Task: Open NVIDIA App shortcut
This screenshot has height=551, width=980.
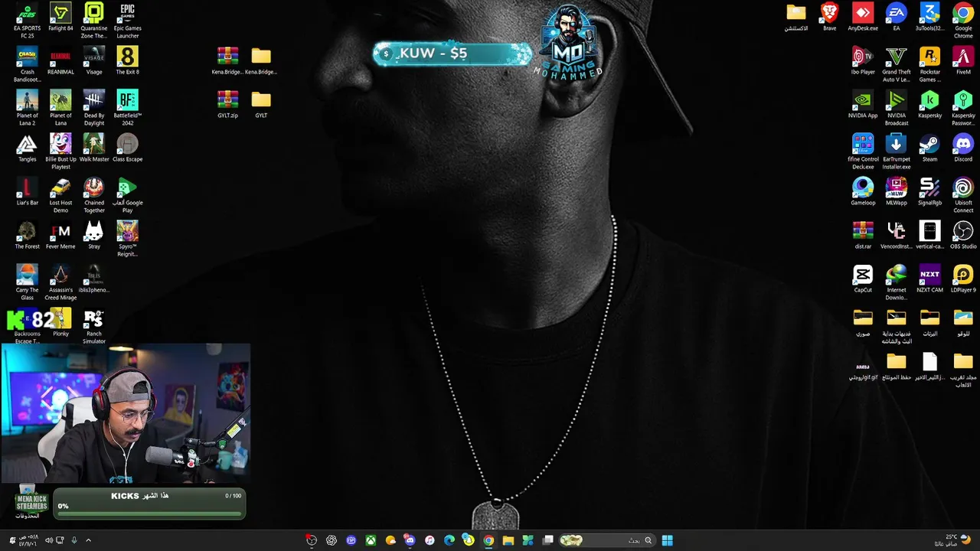Action: click(x=863, y=104)
